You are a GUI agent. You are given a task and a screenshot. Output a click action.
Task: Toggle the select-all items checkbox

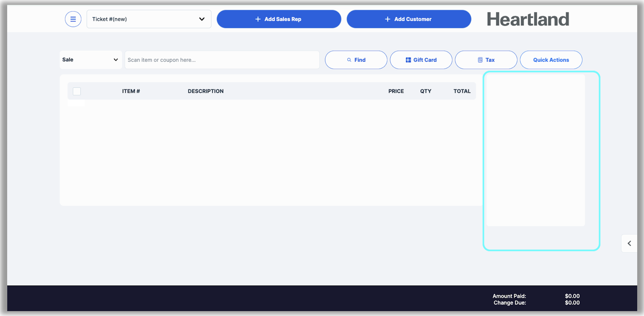77,91
